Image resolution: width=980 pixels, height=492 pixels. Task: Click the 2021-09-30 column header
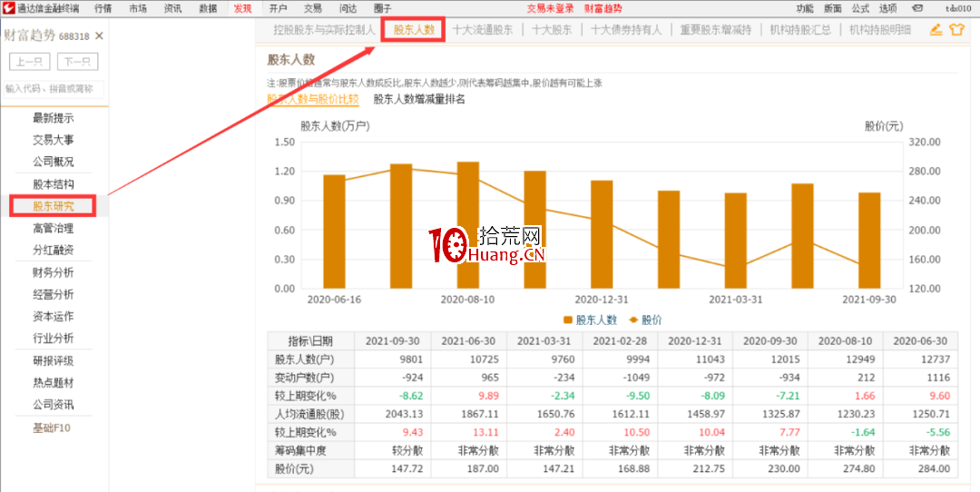pyautogui.click(x=393, y=341)
